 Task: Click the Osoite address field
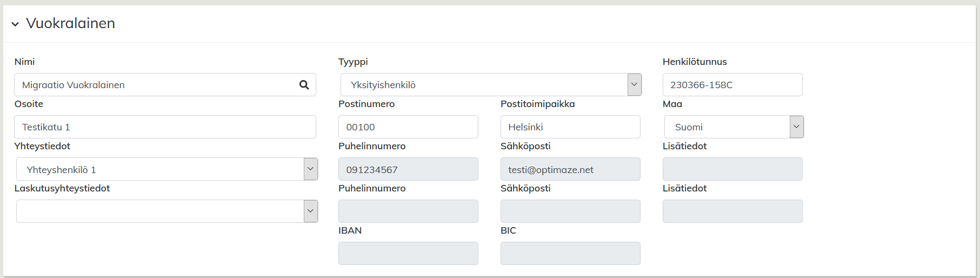point(165,127)
